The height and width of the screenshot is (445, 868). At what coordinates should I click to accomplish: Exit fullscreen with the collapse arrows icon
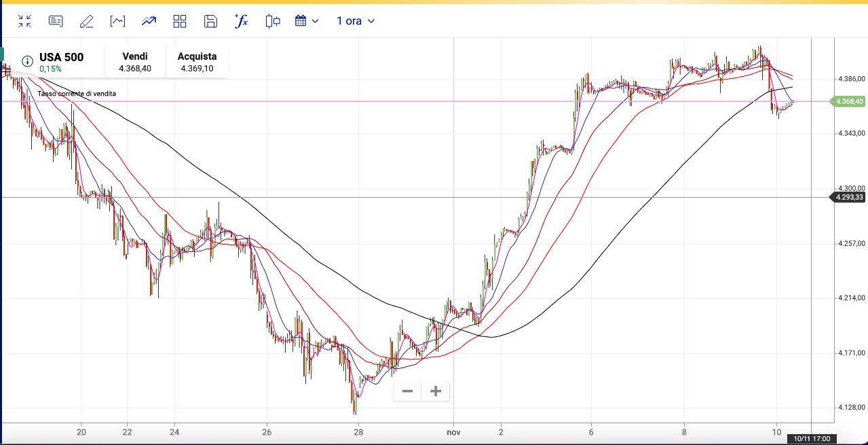click(x=25, y=21)
